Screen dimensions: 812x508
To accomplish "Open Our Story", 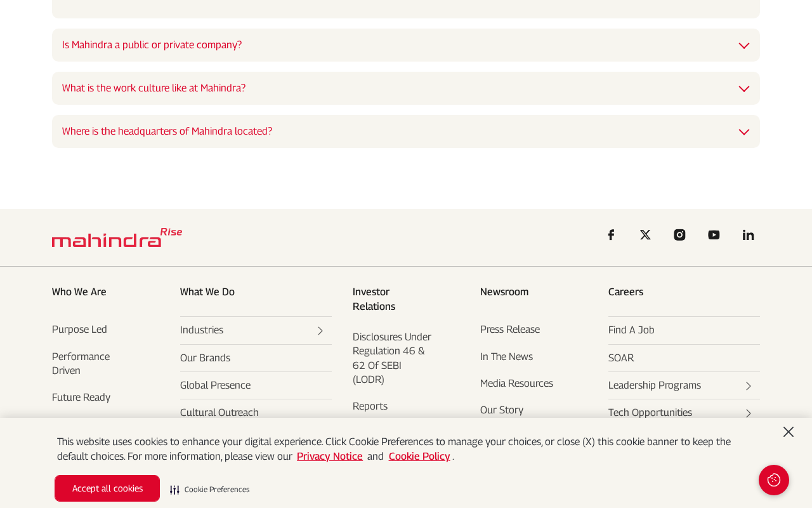I will (x=502, y=410).
